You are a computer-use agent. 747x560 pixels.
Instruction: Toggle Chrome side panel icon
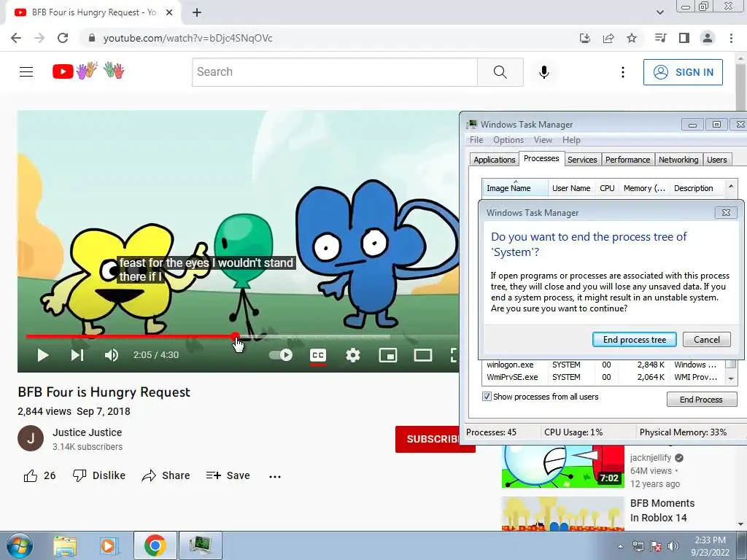pos(684,38)
